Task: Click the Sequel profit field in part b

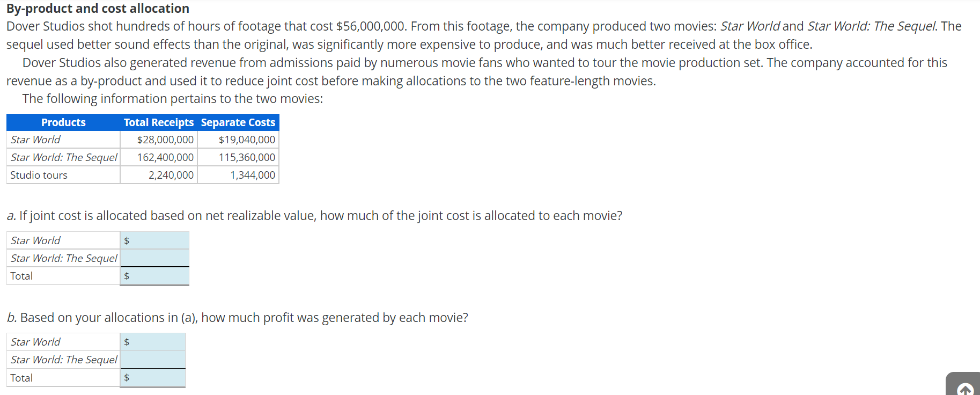Action: coord(153,360)
